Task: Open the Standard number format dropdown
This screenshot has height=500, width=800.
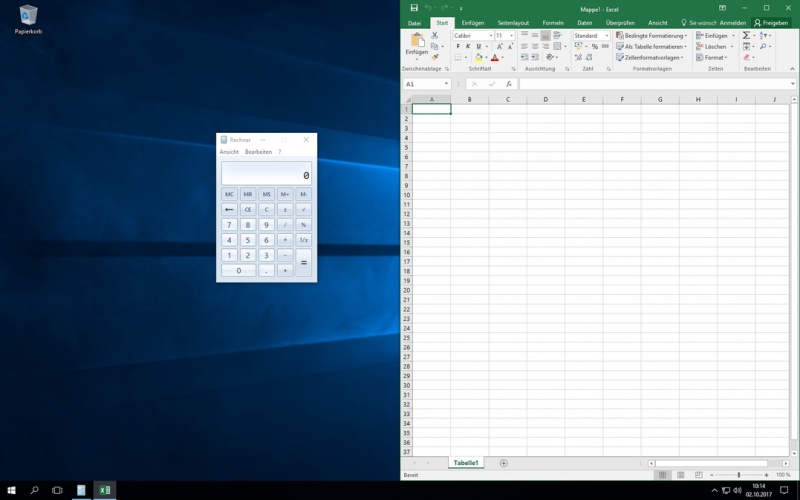Action: pos(607,36)
